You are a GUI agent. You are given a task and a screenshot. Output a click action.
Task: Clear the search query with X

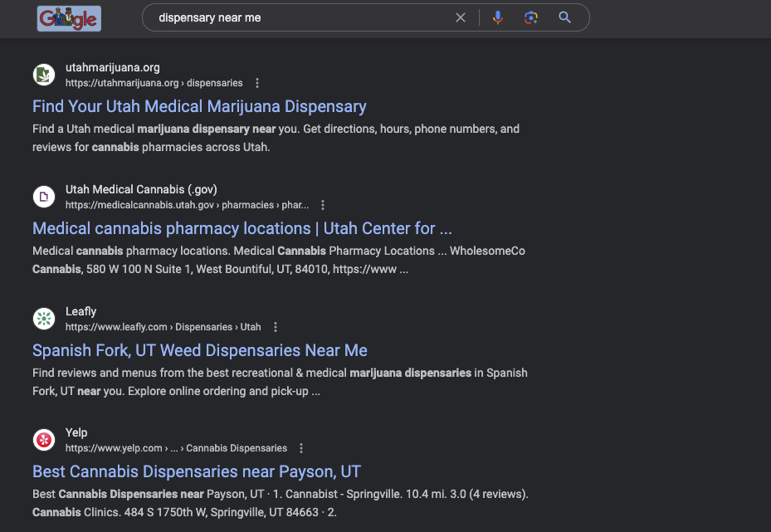tap(461, 17)
